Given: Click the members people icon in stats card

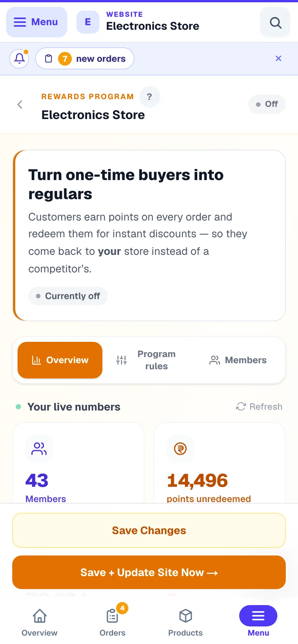Looking at the screenshot, I should pos(39,449).
